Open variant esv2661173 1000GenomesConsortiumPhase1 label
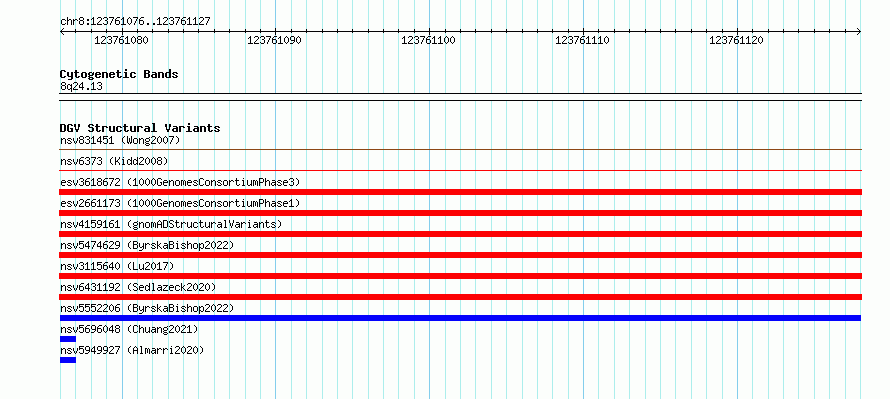Image resolution: width=890 pixels, height=399 pixels. pos(180,203)
